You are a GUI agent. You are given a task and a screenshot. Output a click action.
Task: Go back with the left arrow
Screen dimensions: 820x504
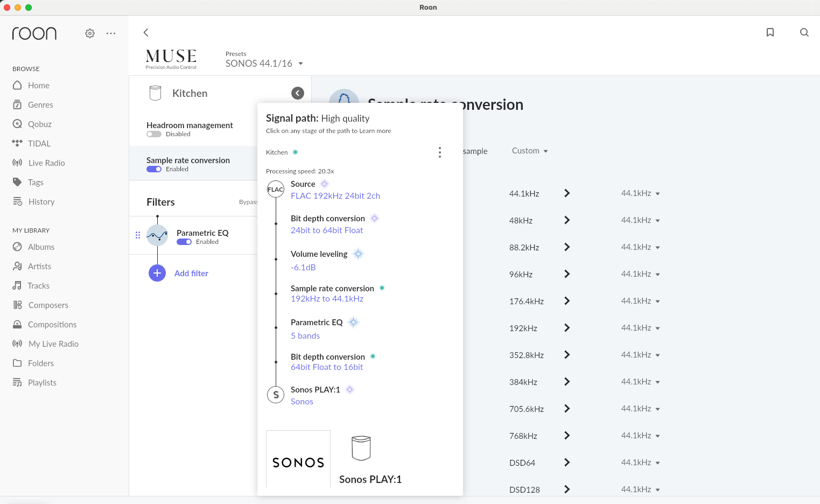pos(146,32)
